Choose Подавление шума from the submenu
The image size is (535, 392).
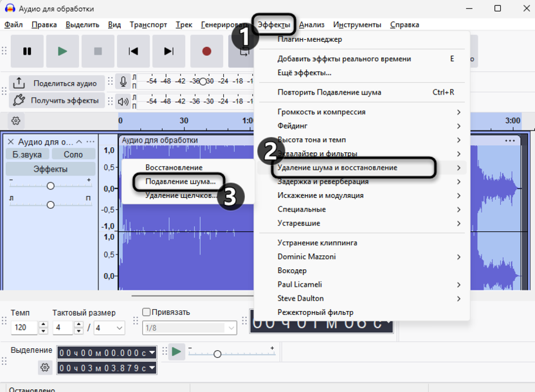(180, 182)
